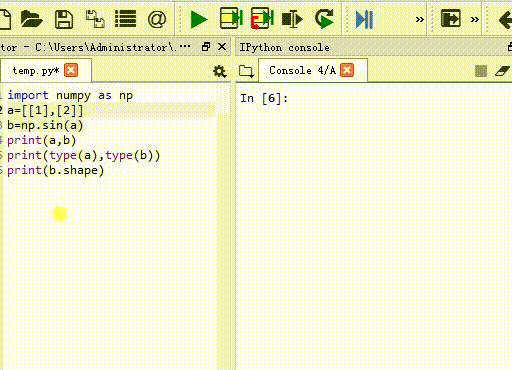Click the In [6] console prompt
The height and width of the screenshot is (370, 512).
pos(264,99)
